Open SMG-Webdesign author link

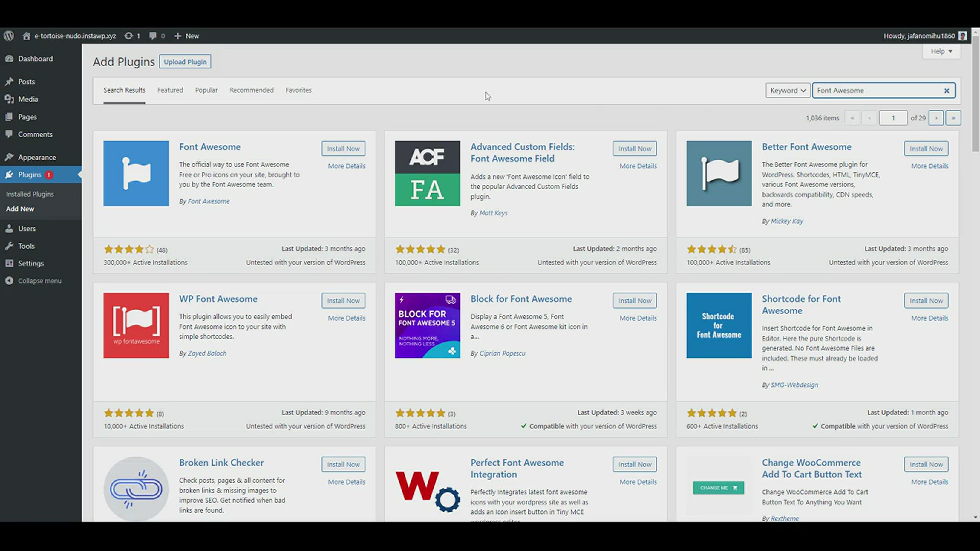pos(794,385)
